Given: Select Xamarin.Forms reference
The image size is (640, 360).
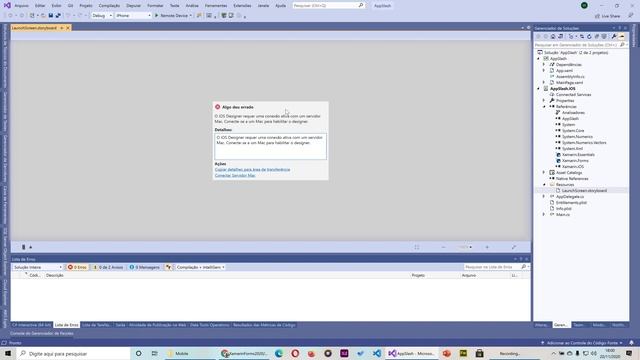Looking at the screenshot, I should (575, 161).
